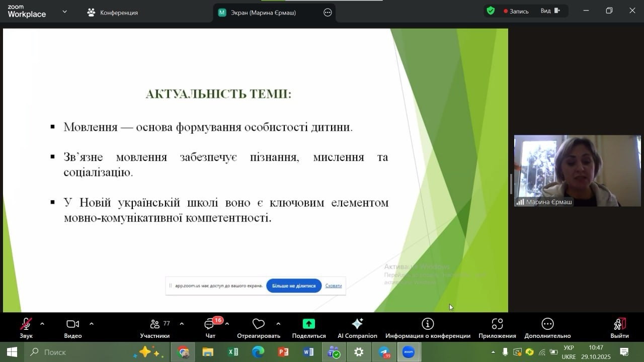Click the slide heading АКТУАЛЬНІСТЬ ТЕМИ:
The width and height of the screenshot is (644, 362).
coord(218,94)
